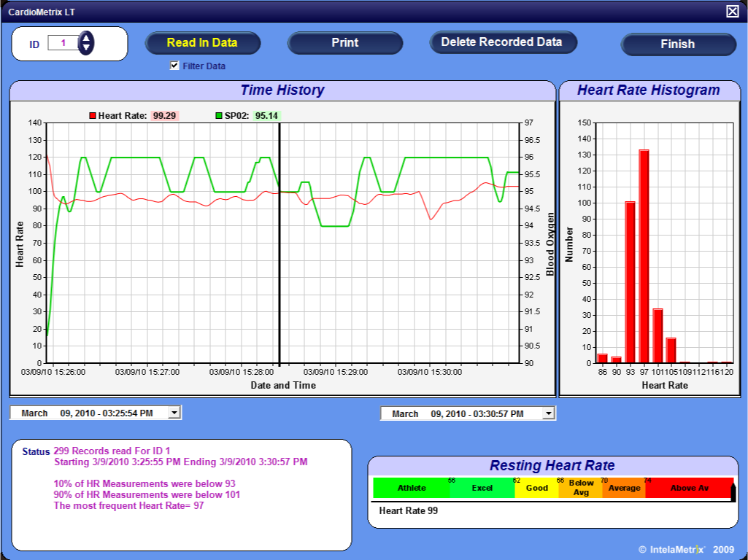
Task: Click the '03/09/10 15:27:00' axis label
Action: [147, 372]
